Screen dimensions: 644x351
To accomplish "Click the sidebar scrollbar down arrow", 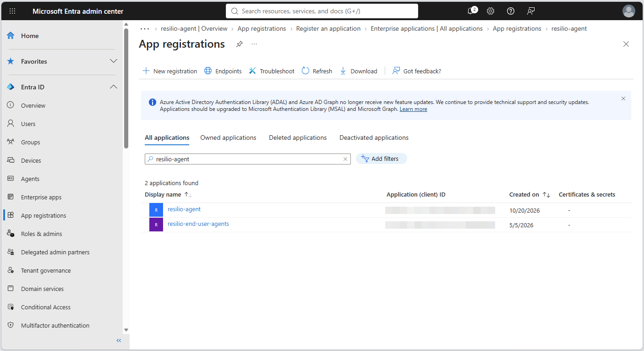I will point(126,330).
